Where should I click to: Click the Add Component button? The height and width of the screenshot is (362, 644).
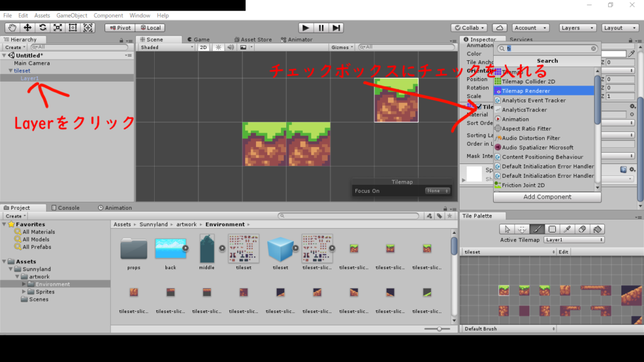point(547,197)
